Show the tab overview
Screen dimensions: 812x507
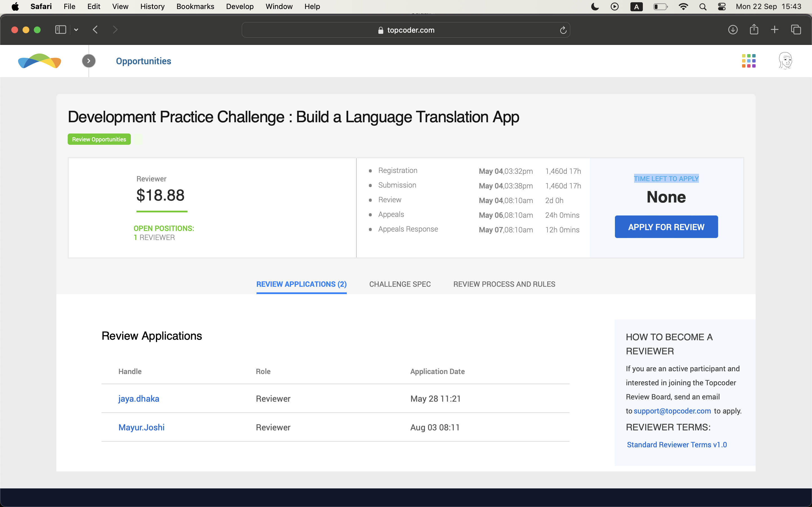(x=796, y=30)
